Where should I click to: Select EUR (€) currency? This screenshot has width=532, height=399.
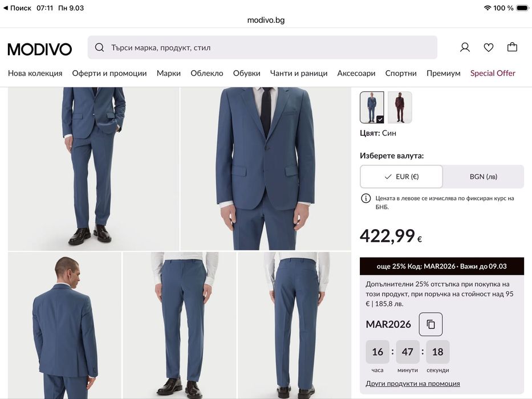[x=401, y=177]
